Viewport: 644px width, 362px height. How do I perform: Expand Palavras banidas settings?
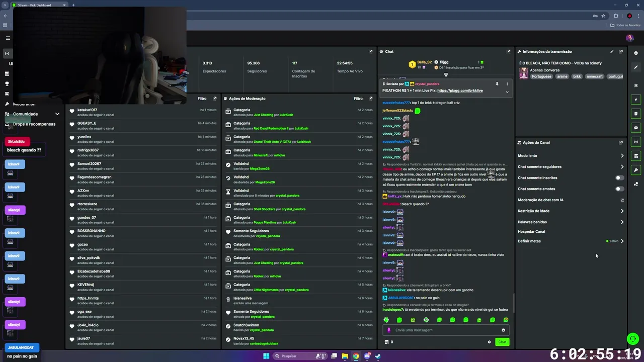coord(571,222)
